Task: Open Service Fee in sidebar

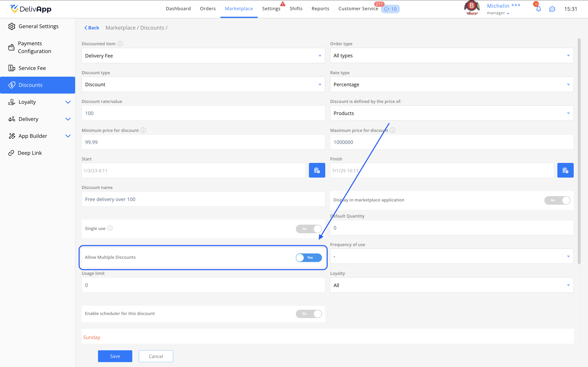Action: pyautogui.click(x=32, y=68)
